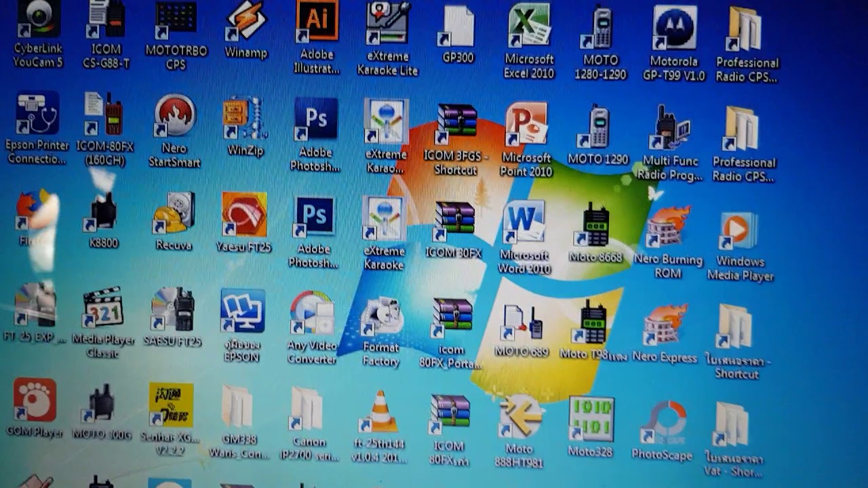
Task: Open CyberLink YouCam 5 shortcut
Action: tap(39, 34)
